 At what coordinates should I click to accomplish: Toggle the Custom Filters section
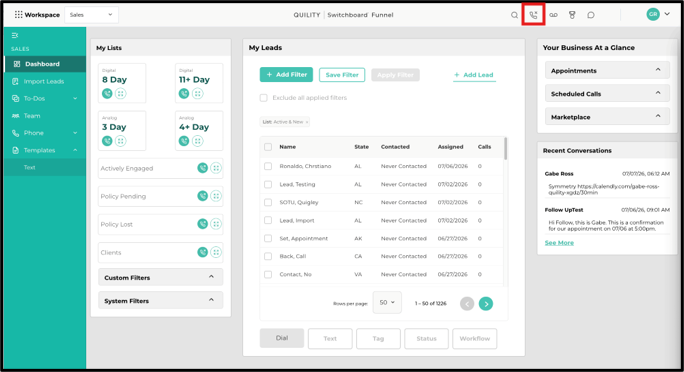[161, 277]
